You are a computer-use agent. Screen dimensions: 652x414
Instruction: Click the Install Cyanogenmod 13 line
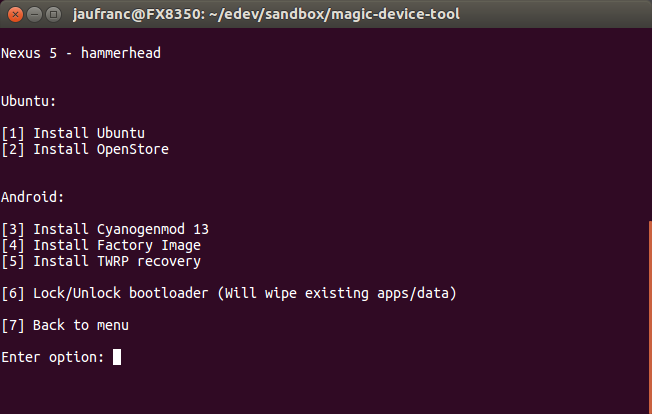coord(105,229)
